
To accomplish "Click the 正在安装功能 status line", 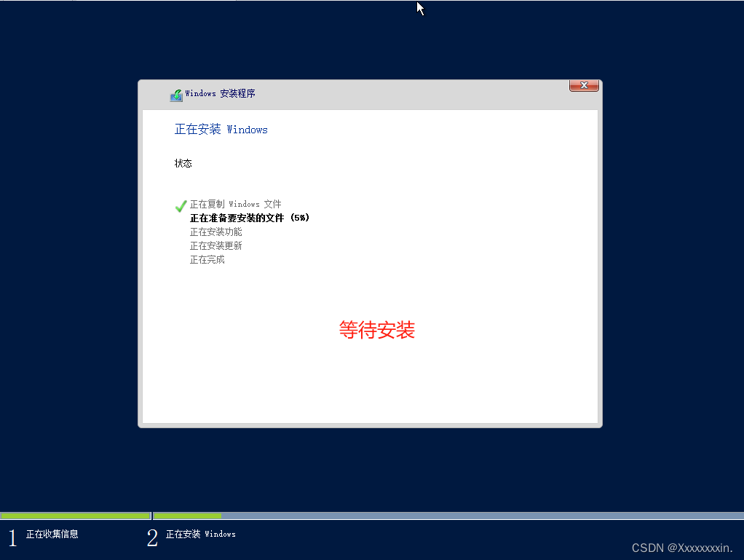I will tap(216, 232).
